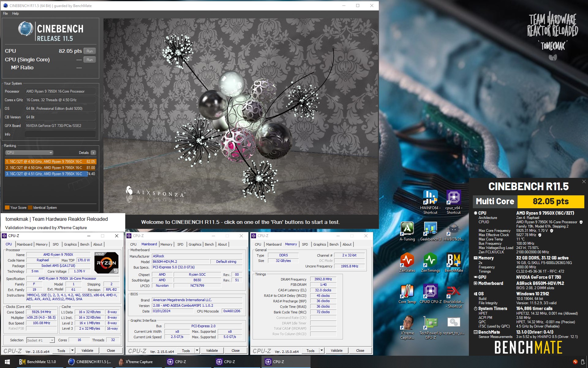Open the BenchMate desktop icon
This screenshot has width=588, height=368.
click(x=454, y=263)
